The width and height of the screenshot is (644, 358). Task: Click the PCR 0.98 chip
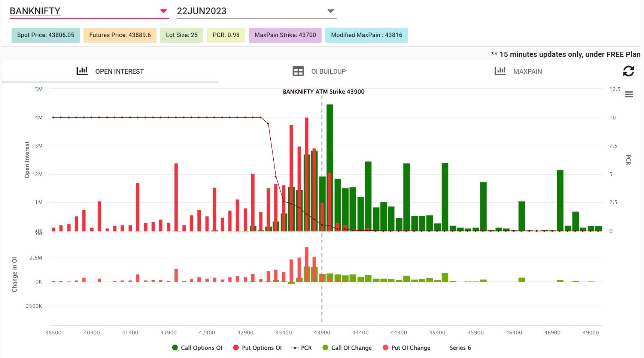coord(226,35)
